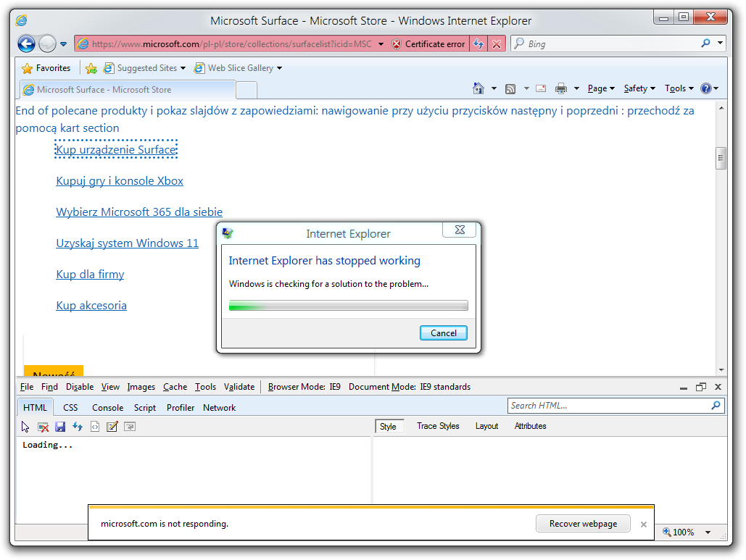746x560 pixels.
Task: Switch to the Script tab
Action: pos(145,408)
